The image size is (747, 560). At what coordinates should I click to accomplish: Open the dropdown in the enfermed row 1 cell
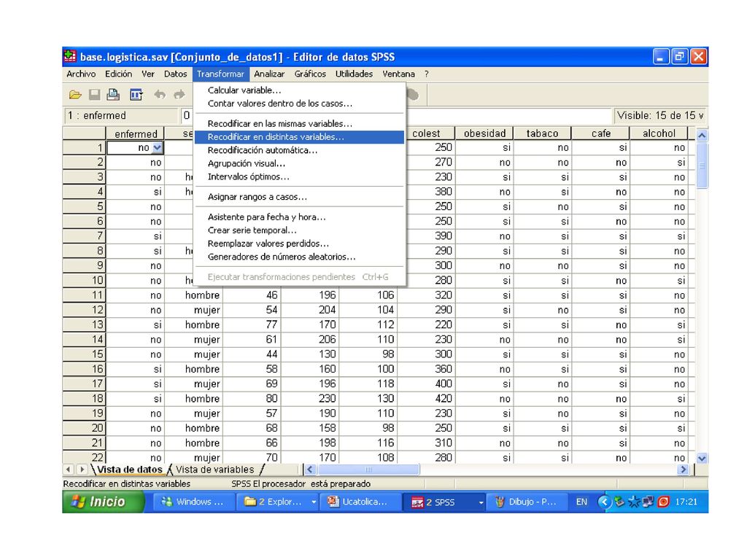[158, 147]
